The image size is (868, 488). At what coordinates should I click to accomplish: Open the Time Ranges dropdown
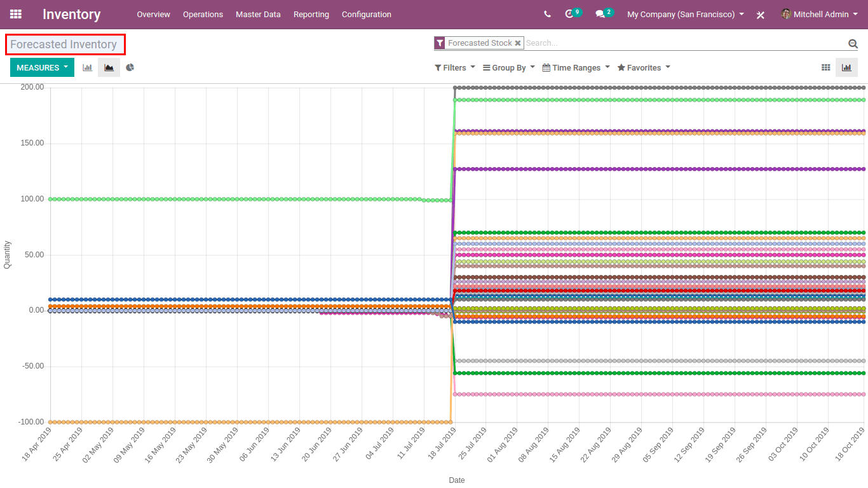(x=576, y=67)
